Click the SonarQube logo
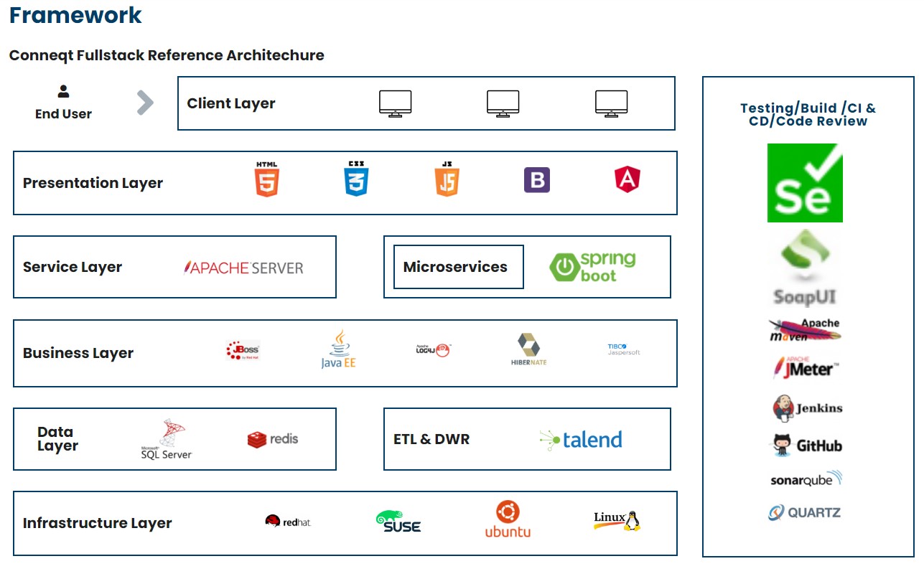This screenshot has height=579, width=924. pyautogui.click(x=806, y=479)
